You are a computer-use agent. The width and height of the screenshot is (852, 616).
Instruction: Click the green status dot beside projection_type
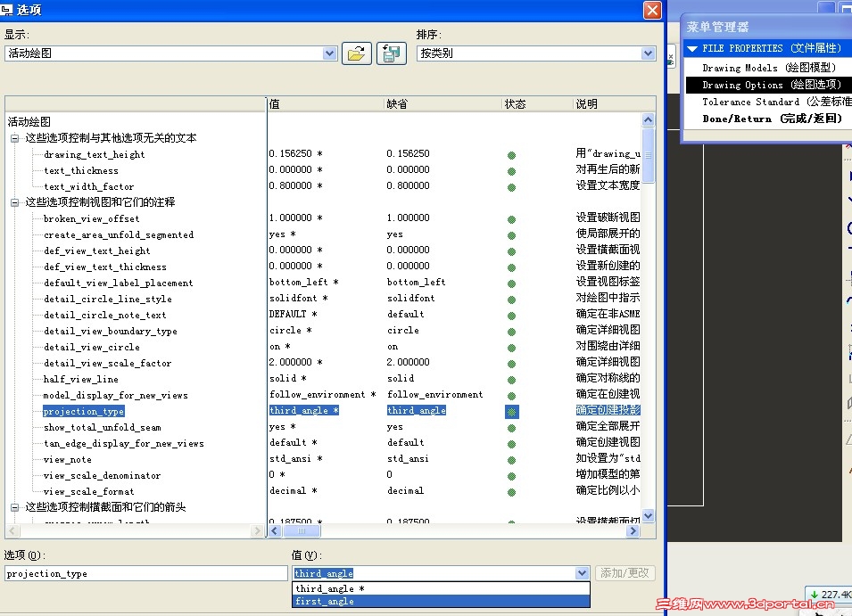click(x=511, y=411)
